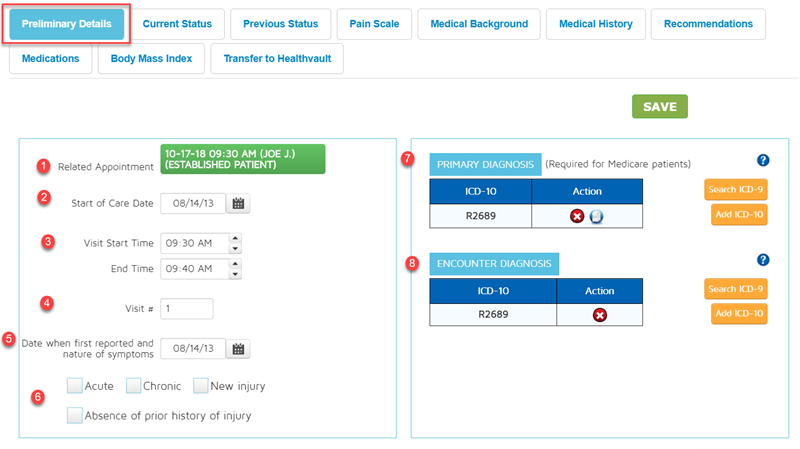Click the document icon in the Primary Diagnosis row
Image resolution: width=800 pixels, height=449 pixels.
pyautogui.click(x=595, y=216)
